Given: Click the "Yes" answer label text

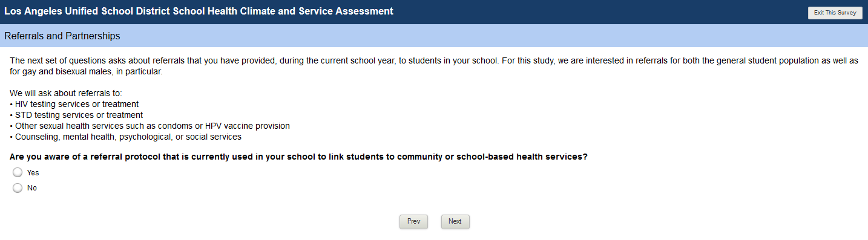Looking at the screenshot, I should pyautogui.click(x=33, y=173).
